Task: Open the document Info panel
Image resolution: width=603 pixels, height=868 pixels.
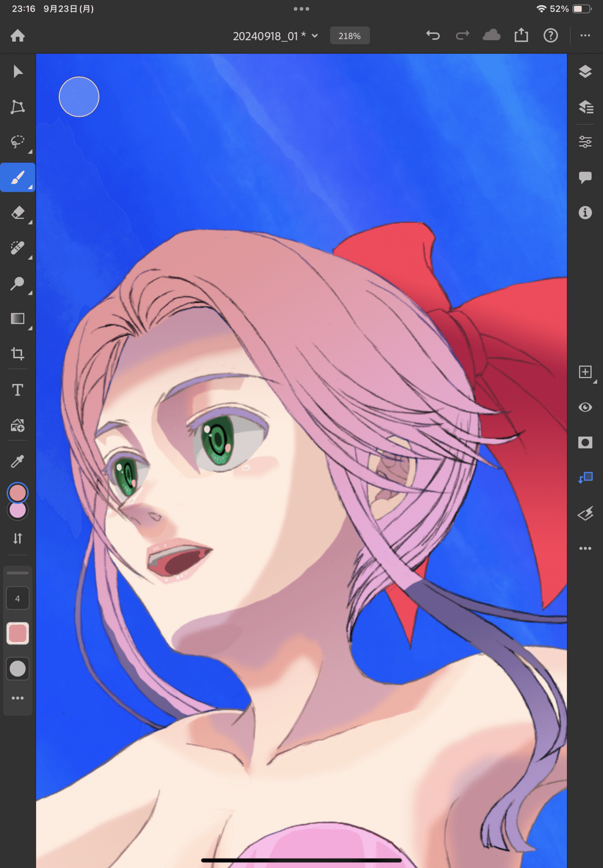Action: point(585,213)
